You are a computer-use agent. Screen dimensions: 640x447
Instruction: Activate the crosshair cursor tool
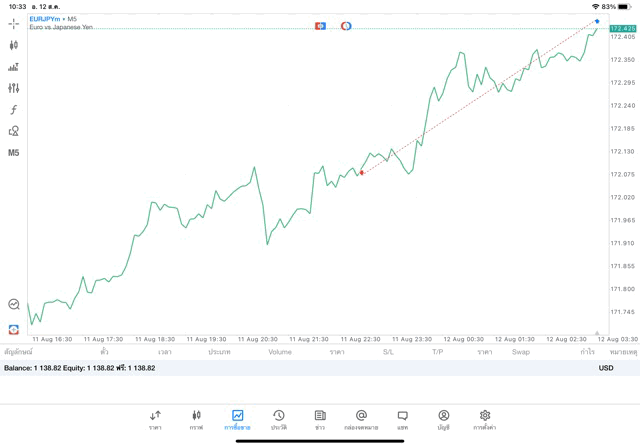(x=14, y=23)
